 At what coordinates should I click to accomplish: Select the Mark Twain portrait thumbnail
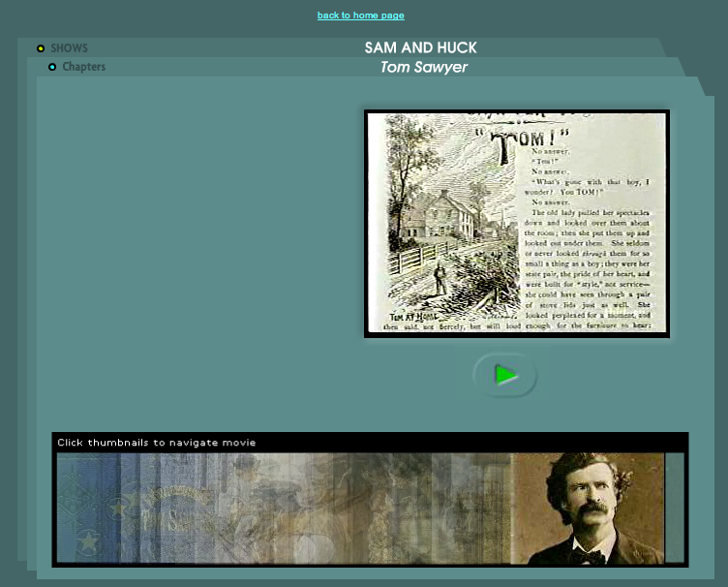point(588,509)
